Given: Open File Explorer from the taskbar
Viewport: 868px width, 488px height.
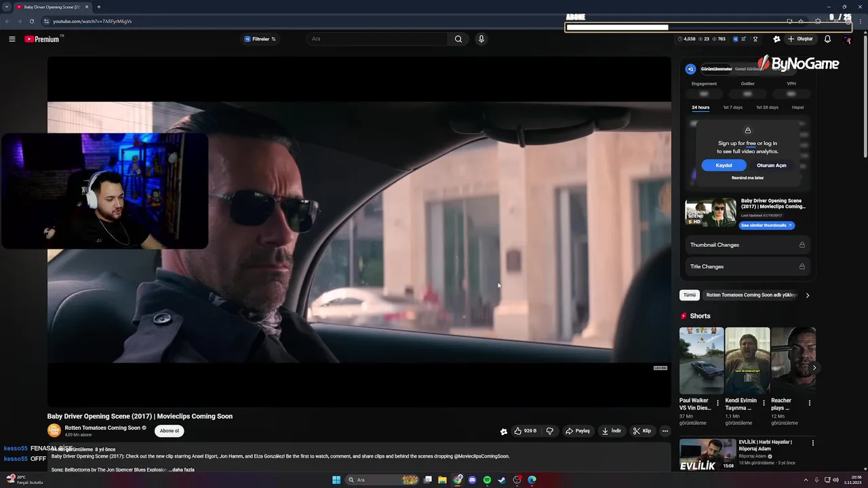Looking at the screenshot, I should pos(442,480).
